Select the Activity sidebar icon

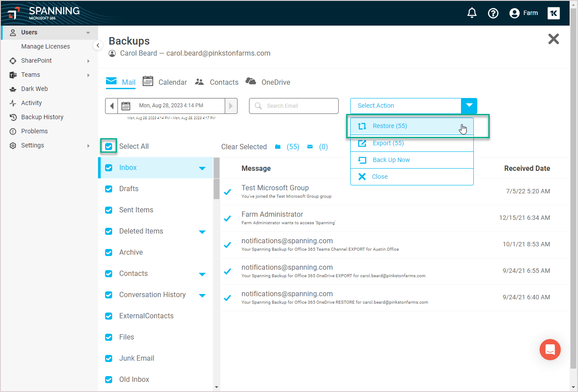(13, 103)
